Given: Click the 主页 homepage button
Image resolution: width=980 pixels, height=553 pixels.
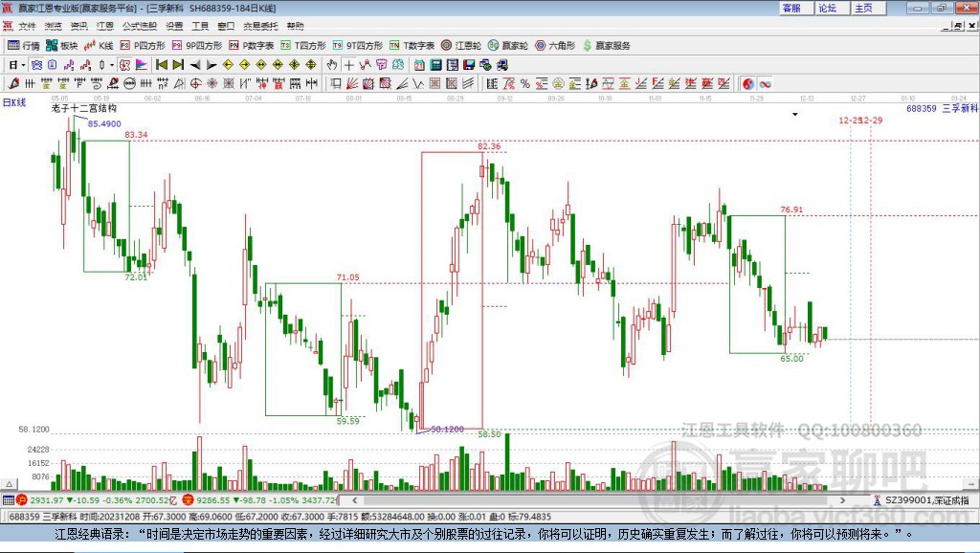Looking at the screenshot, I should click(868, 8).
